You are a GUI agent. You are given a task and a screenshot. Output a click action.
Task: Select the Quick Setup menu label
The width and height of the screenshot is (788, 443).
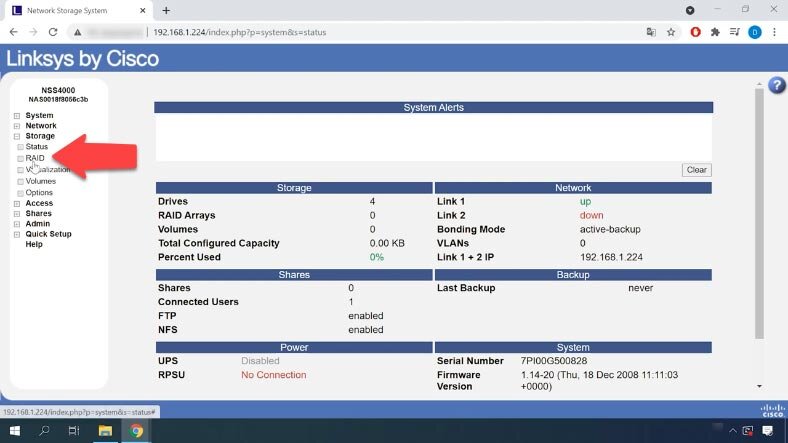48,234
